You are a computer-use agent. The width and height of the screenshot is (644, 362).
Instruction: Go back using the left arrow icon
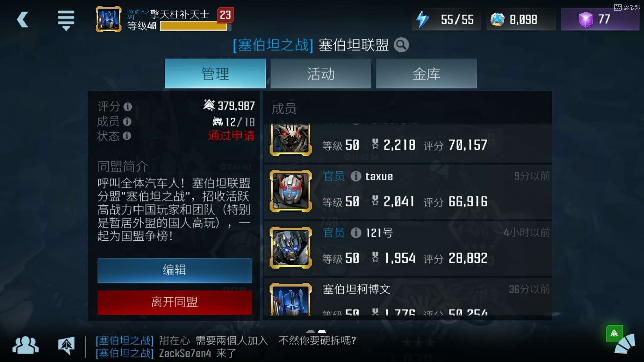[x=22, y=20]
